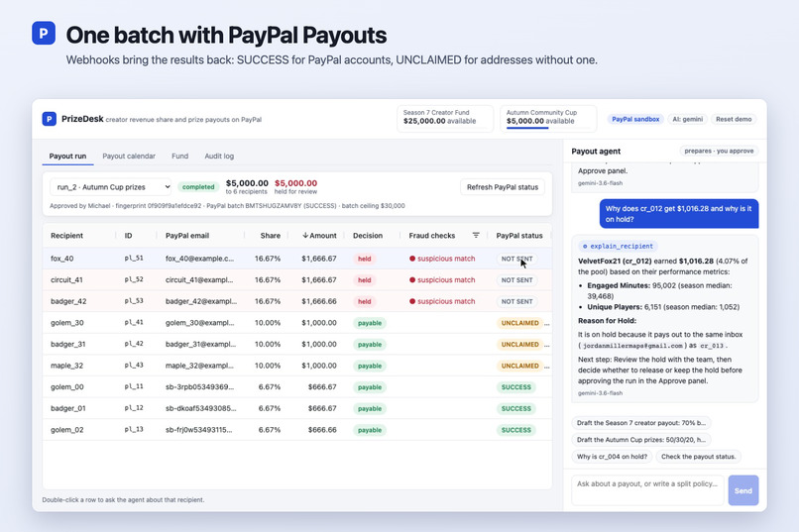Open the Audit log tab
Image resolution: width=799 pixels, height=532 pixels.
coord(219,156)
